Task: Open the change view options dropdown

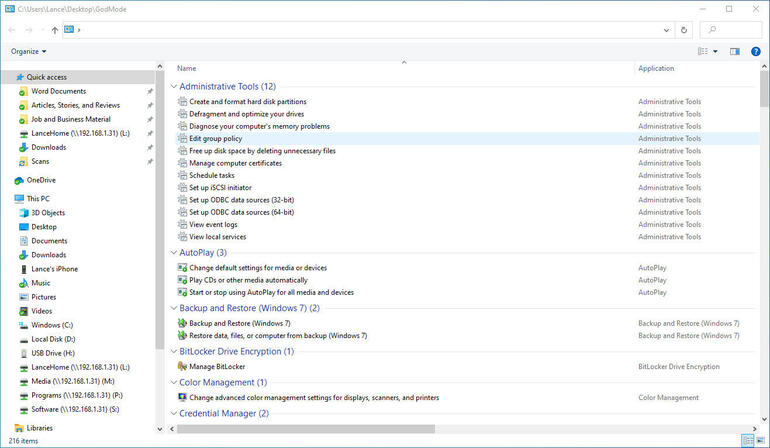Action: [715, 51]
